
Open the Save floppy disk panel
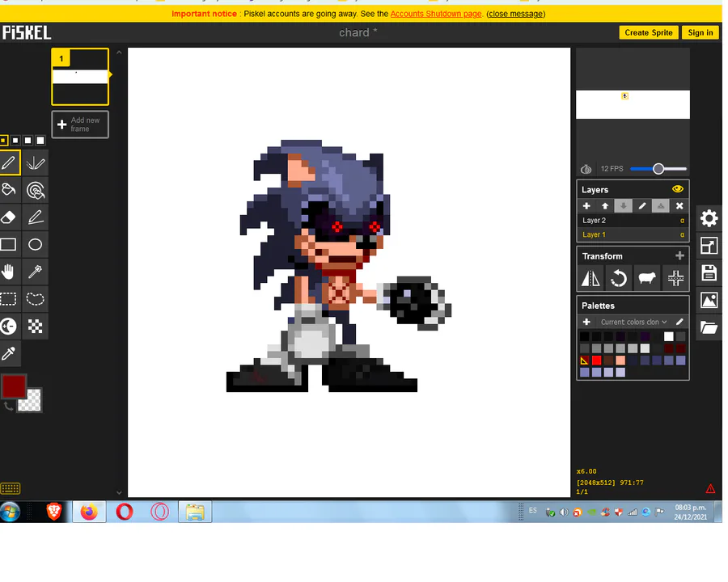point(709,273)
